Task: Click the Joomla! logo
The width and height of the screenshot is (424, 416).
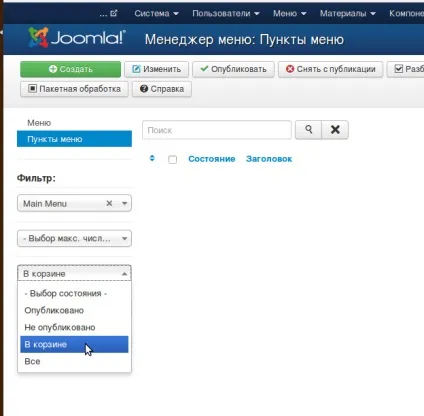Action: point(77,37)
